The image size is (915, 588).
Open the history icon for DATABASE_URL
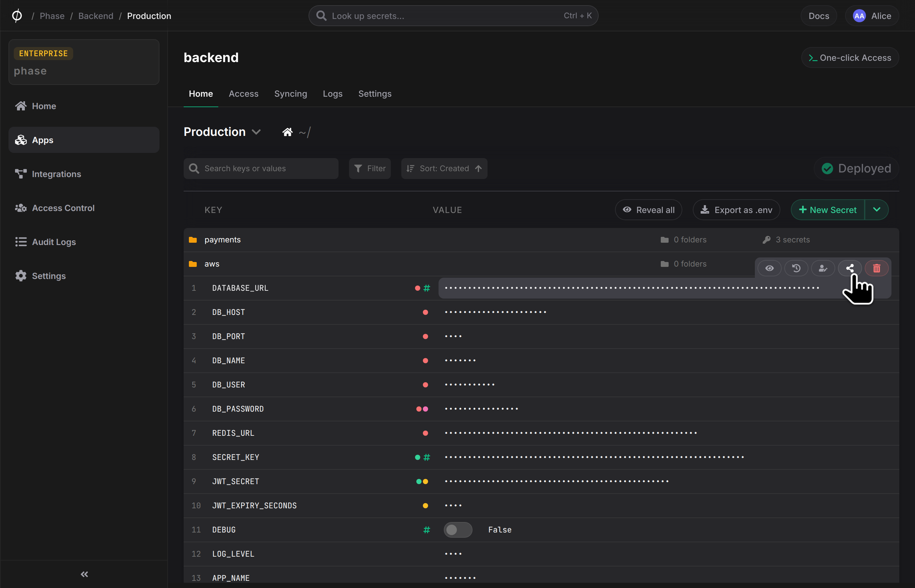coord(796,268)
